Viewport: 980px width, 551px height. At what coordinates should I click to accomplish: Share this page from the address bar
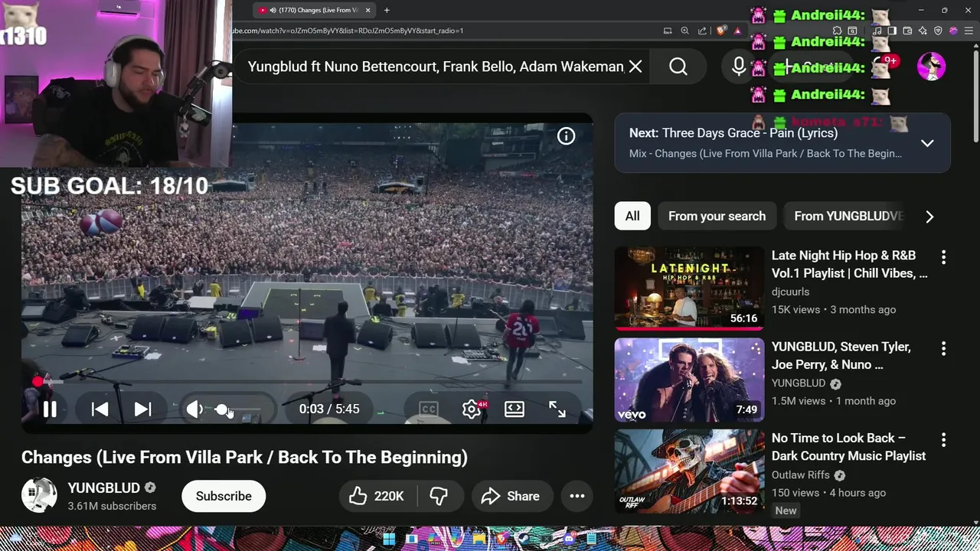click(x=702, y=31)
